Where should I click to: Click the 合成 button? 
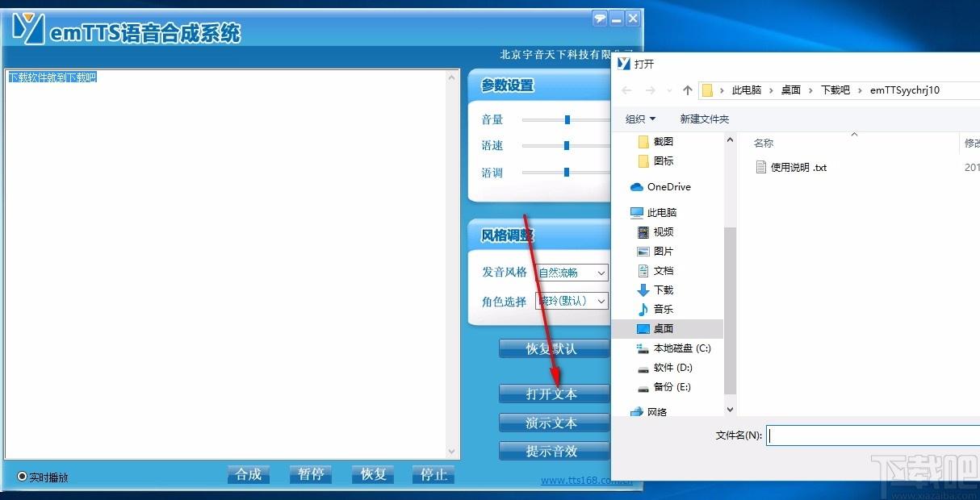point(248,474)
